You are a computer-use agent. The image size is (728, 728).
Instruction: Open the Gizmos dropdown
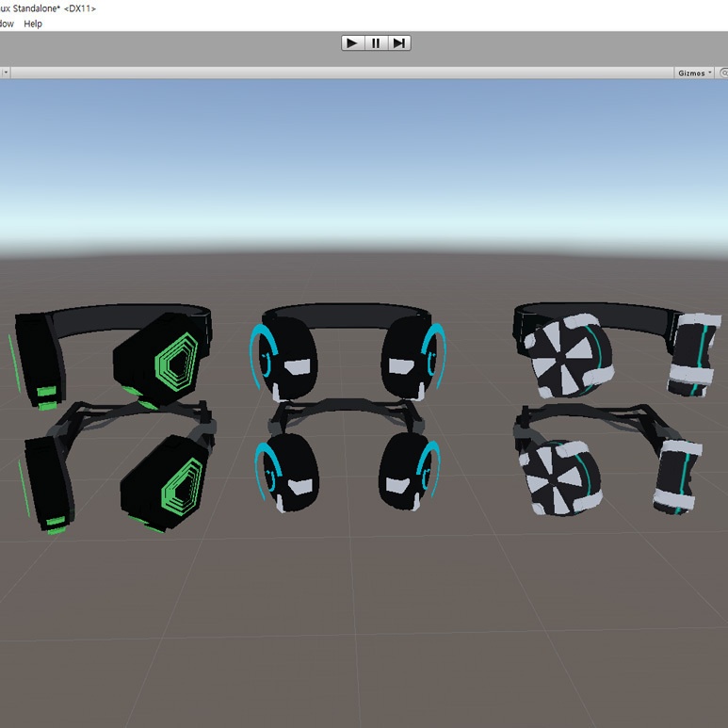pyautogui.click(x=694, y=73)
